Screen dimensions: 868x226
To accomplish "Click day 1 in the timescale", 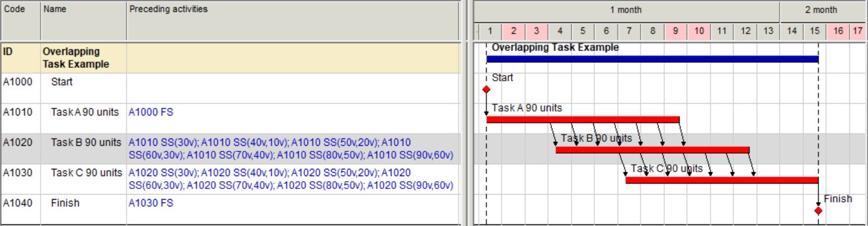I will click(490, 31).
